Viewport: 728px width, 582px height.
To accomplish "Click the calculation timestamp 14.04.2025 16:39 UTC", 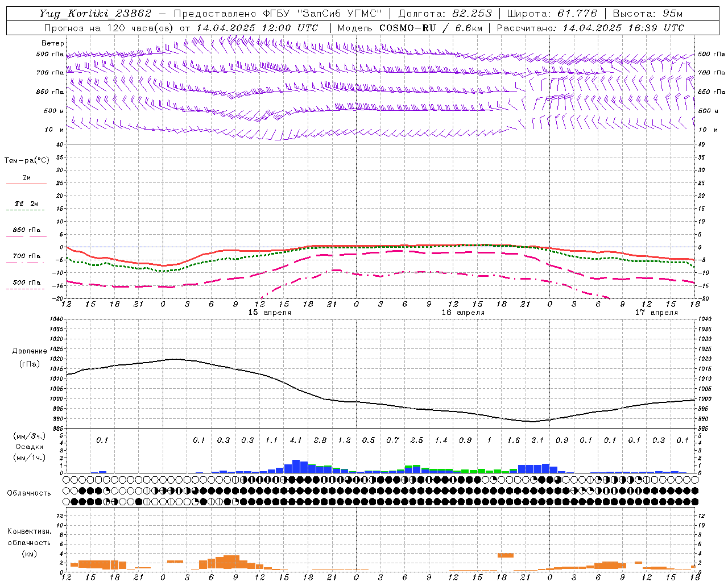I will (623, 28).
